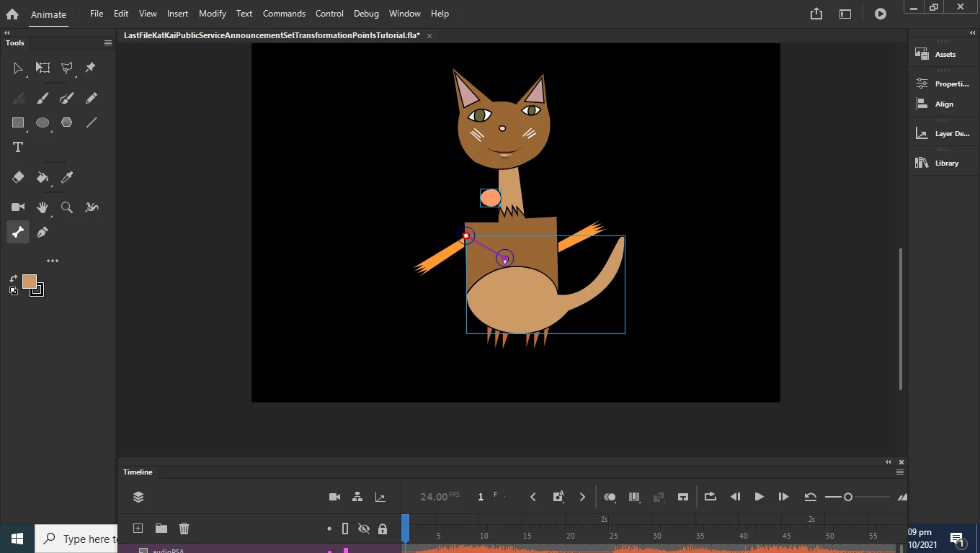The image size is (980, 553).
Task: Toggle show or hide all layers
Action: (364, 529)
